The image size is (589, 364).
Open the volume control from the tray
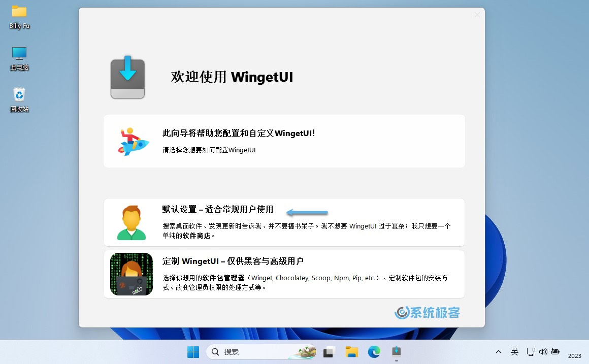543,351
